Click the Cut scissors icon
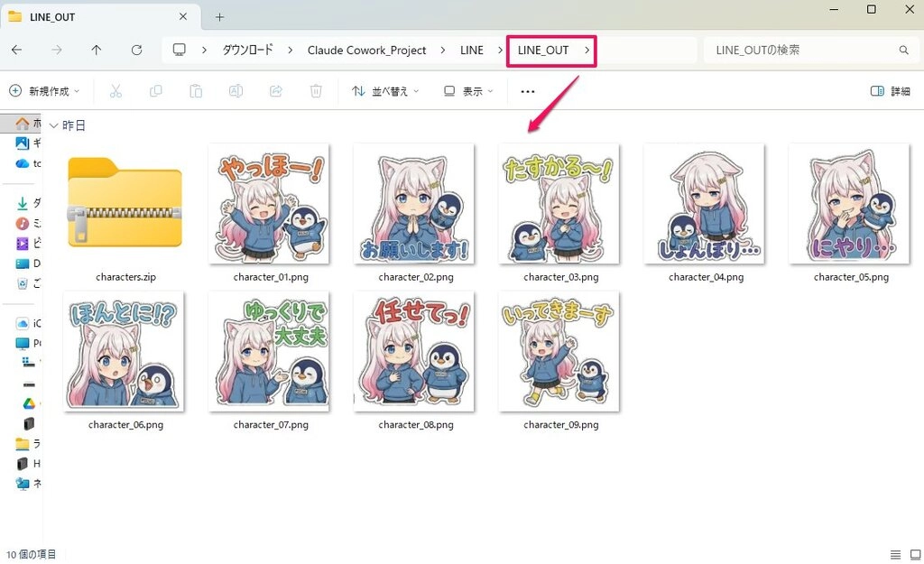Image resolution: width=924 pixels, height=564 pixels. click(x=115, y=91)
